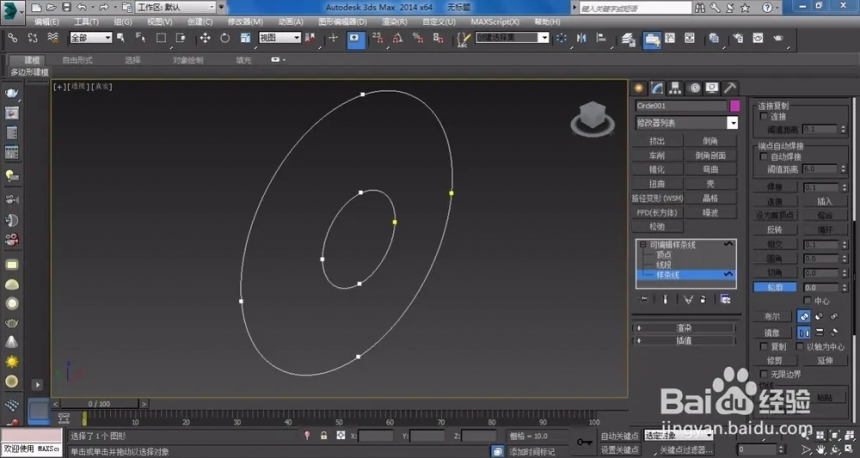This screenshot has width=860, height=458.
Task: Switch to the Modify command panel tab
Action: [657, 88]
